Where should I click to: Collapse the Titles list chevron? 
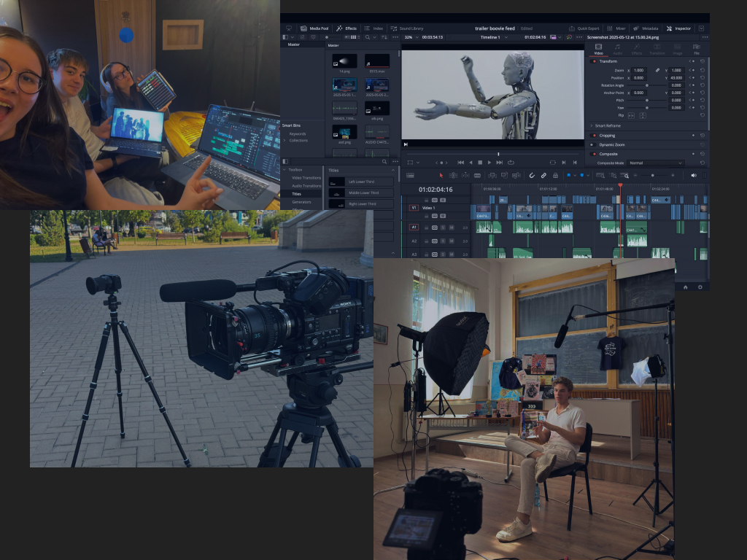tap(393, 171)
